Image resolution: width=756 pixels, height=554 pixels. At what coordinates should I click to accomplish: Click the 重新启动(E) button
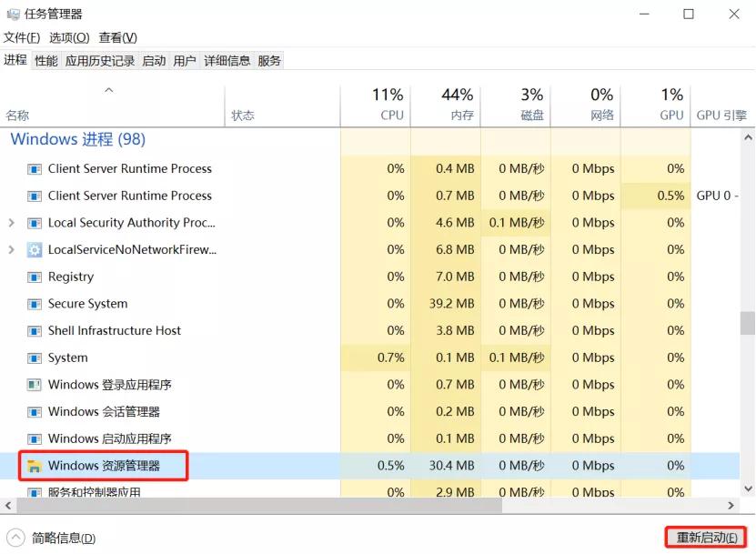(x=703, y=537)
